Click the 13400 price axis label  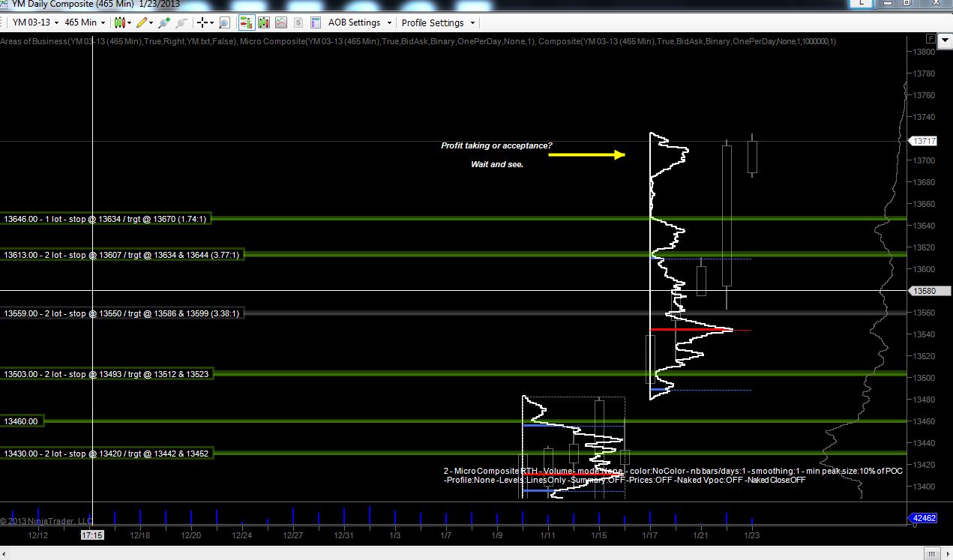point(925,487)
